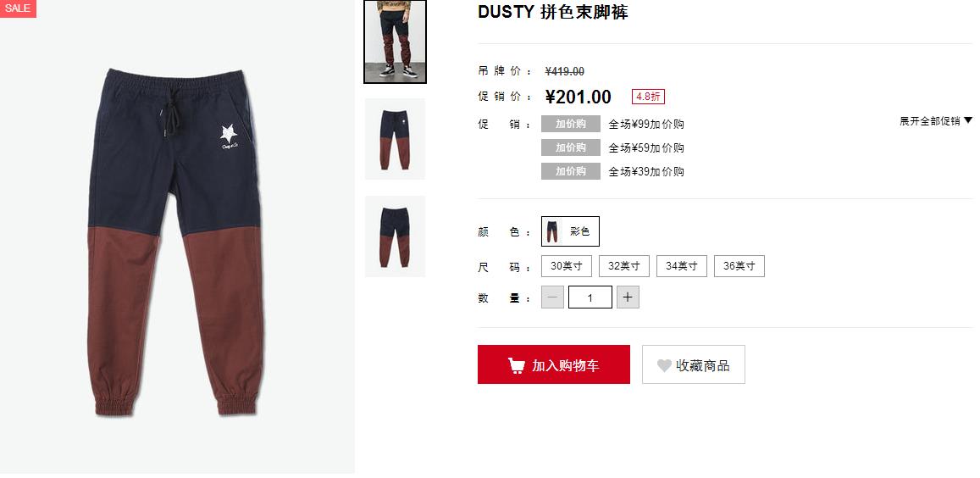Click the quantity input field
Viewport: 980px width, 478px height.
(x=590, y=297)
